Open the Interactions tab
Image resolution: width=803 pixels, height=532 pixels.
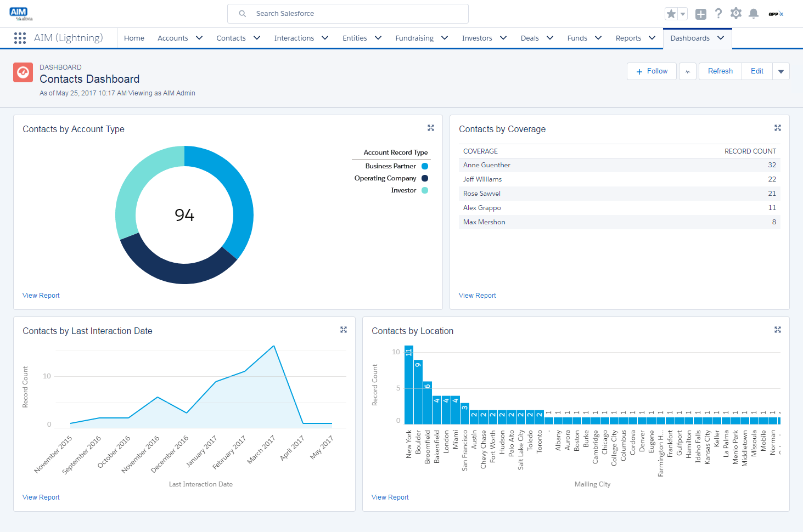(294, 38)
